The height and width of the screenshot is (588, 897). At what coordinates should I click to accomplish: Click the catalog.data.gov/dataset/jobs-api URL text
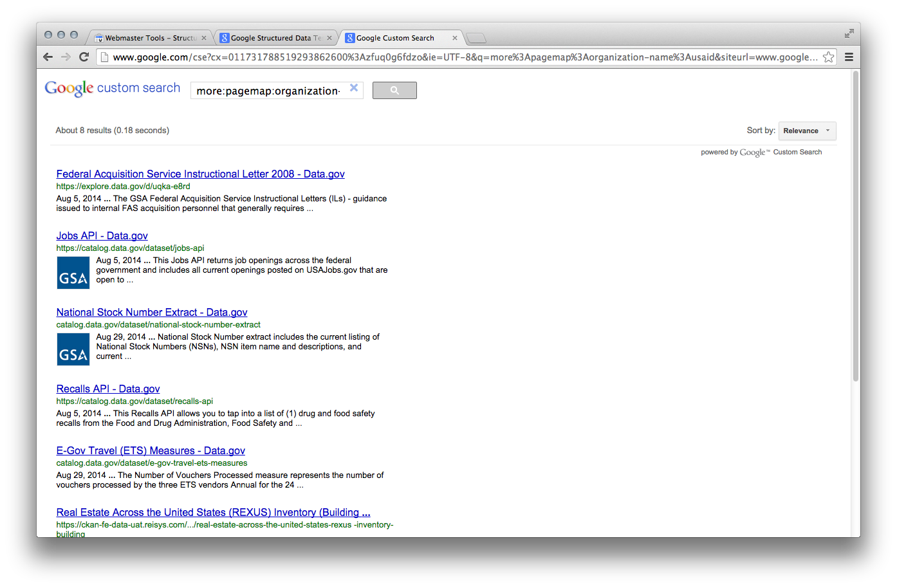click(130, 248)
